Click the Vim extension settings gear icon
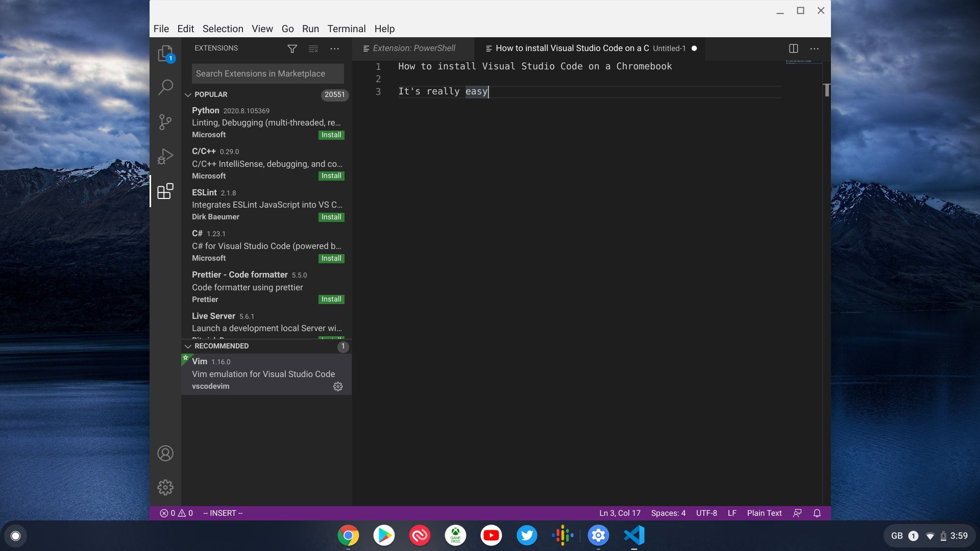 (x=338, y=386)
